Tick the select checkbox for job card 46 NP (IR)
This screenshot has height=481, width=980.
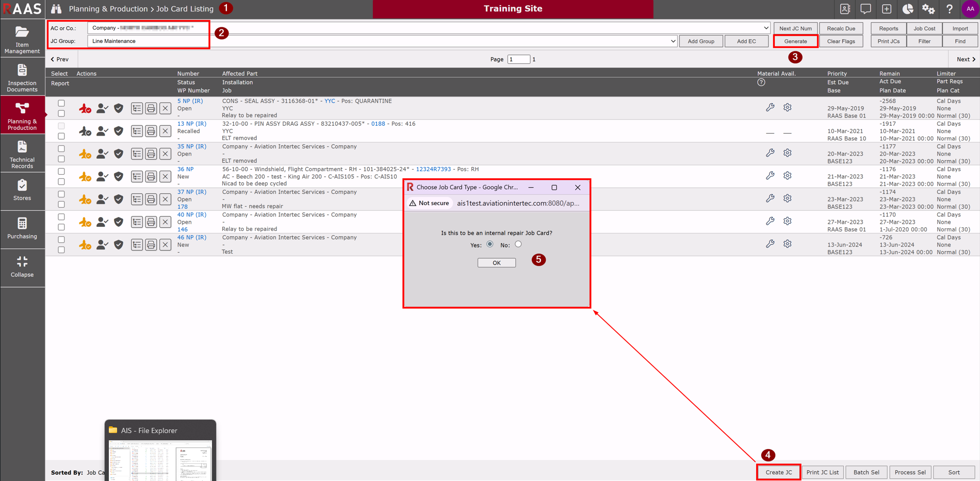point(61,239)
